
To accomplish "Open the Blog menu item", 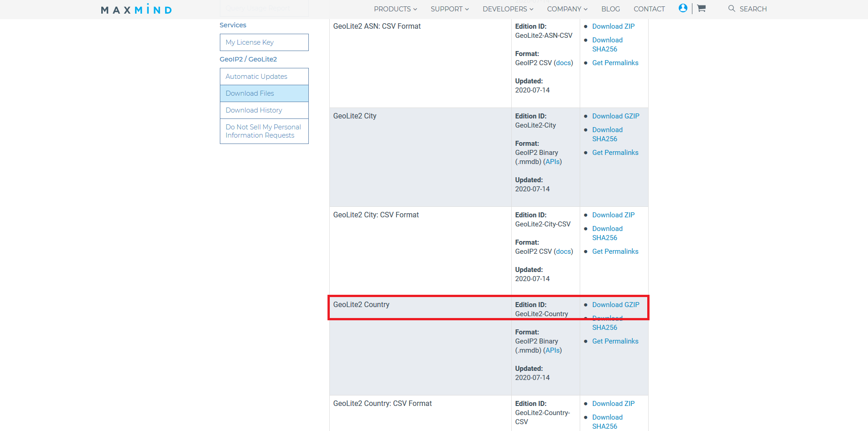I will click(610, 9).
